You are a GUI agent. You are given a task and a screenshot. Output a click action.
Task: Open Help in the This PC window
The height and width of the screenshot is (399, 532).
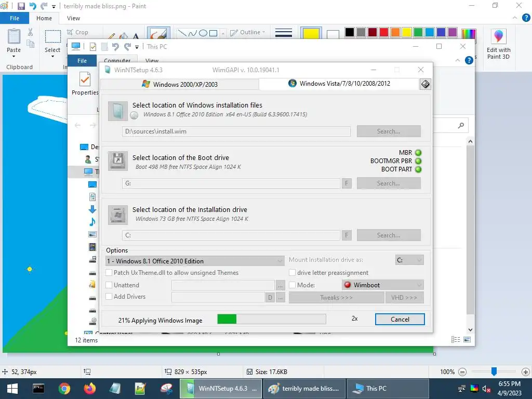(469, 60)
